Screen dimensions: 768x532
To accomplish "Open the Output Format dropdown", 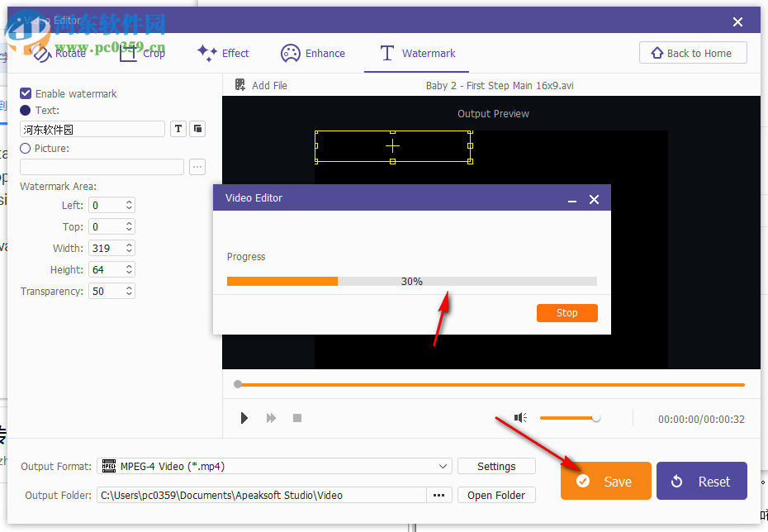I will click(443, 466).
